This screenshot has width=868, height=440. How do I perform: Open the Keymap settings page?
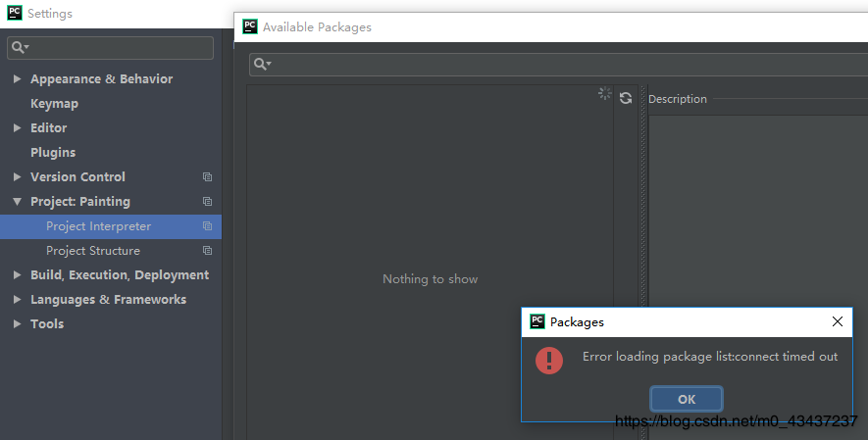[x=54, y=104]
